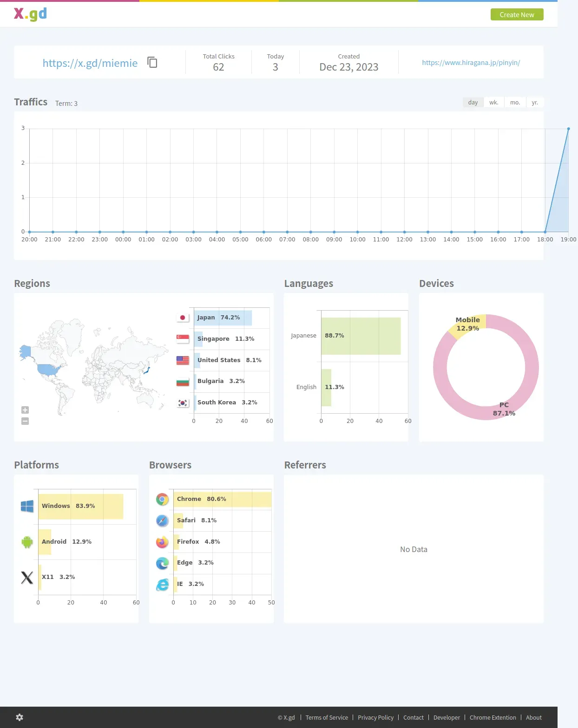Click the Create New button
This screenshot has height=728, width=578.
(517, 14)
